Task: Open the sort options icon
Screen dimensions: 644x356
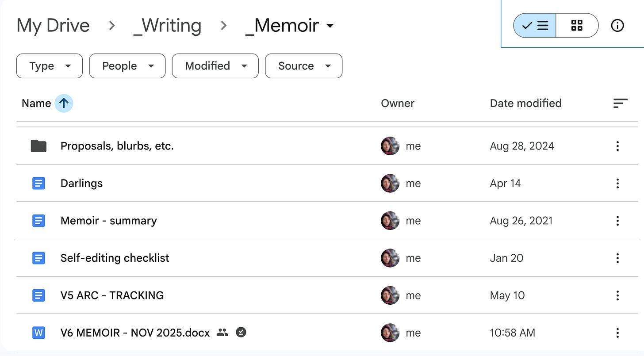Action: click(x=620, y=103)
